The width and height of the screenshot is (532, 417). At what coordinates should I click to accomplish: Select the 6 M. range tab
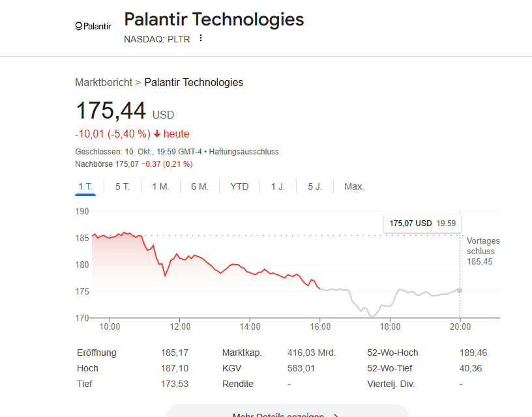(199, 186)
